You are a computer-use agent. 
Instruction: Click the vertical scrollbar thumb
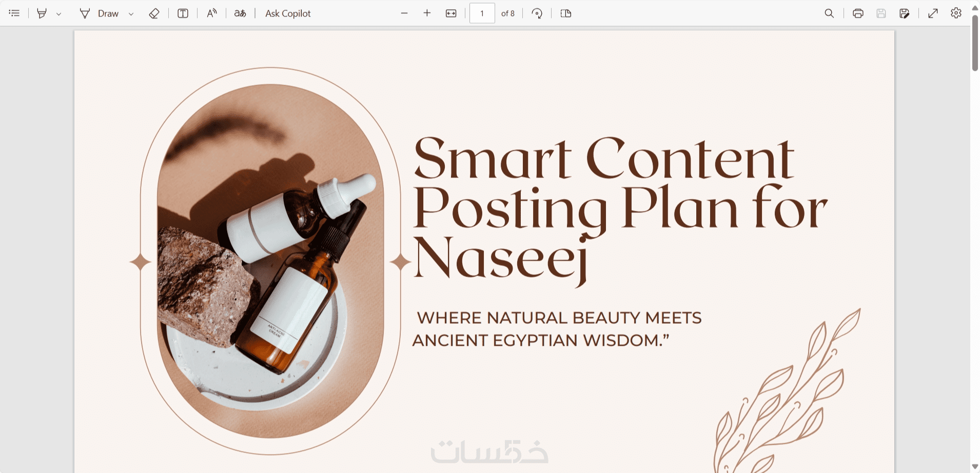975,43
